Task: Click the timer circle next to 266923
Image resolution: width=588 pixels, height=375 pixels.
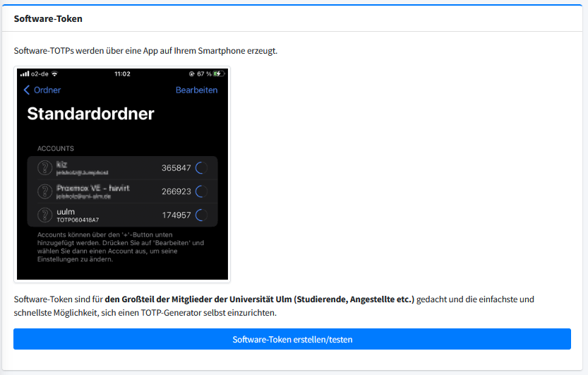Action: point(200,191)
